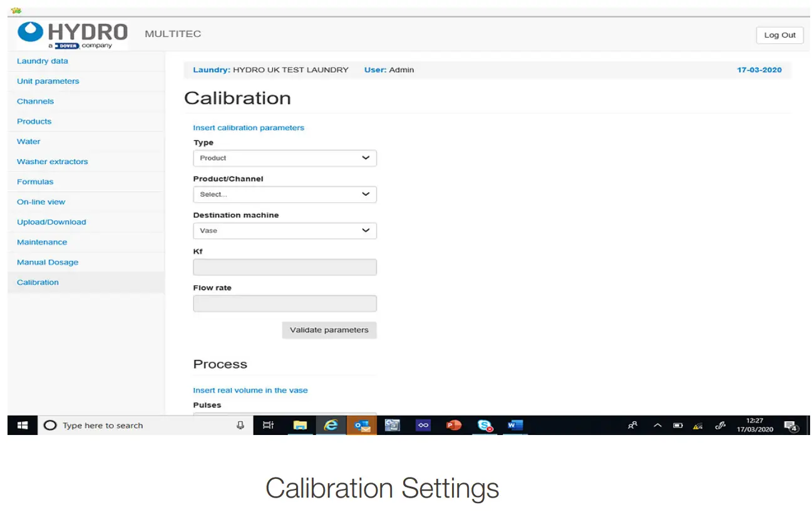Check the battery status icon
The height and width of the screenshot is (512, 812).
677,426
